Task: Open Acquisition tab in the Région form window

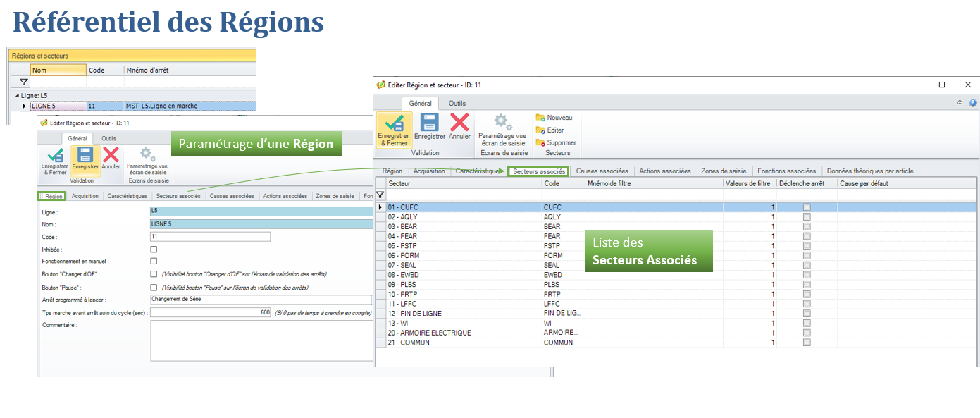Action: click(x=85, y=197)
